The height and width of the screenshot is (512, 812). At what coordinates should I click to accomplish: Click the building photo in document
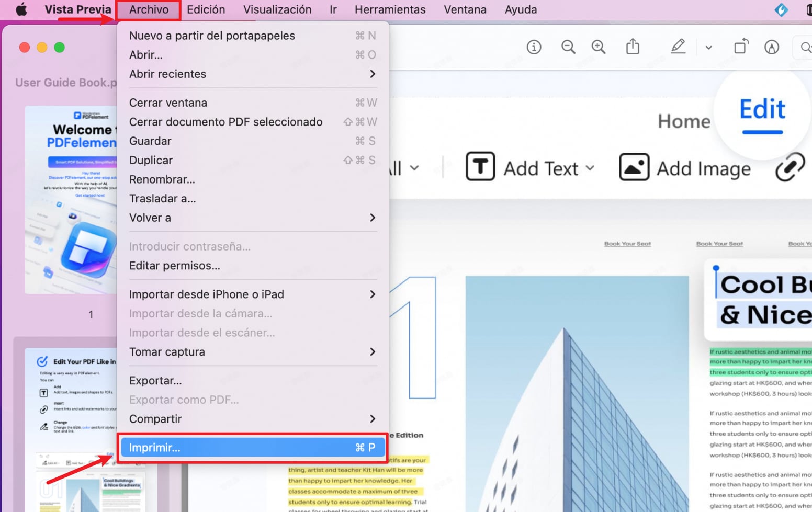click(577, 394)
